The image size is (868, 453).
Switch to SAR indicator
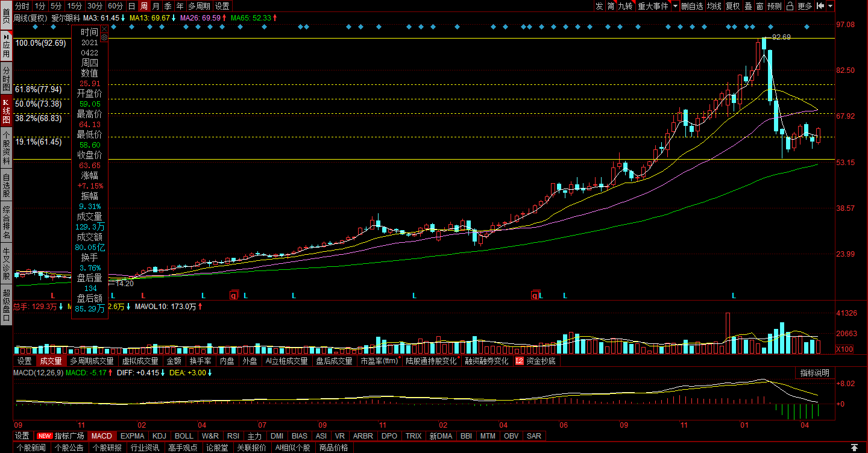click(x=533, y=436)
